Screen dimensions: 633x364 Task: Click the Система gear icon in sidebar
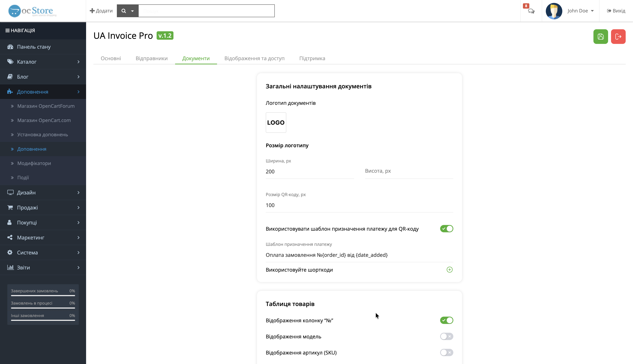pos(10,252)
